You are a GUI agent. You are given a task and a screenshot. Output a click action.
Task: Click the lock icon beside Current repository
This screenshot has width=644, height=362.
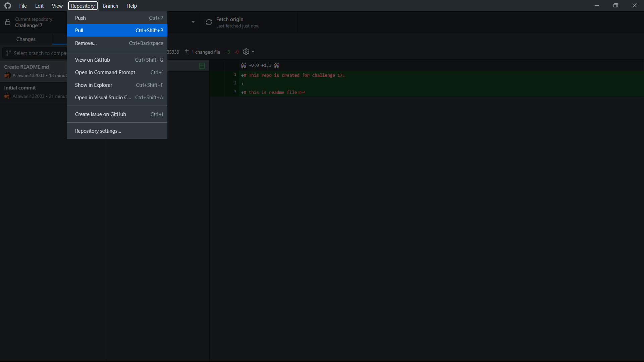(x=7, y=22)
